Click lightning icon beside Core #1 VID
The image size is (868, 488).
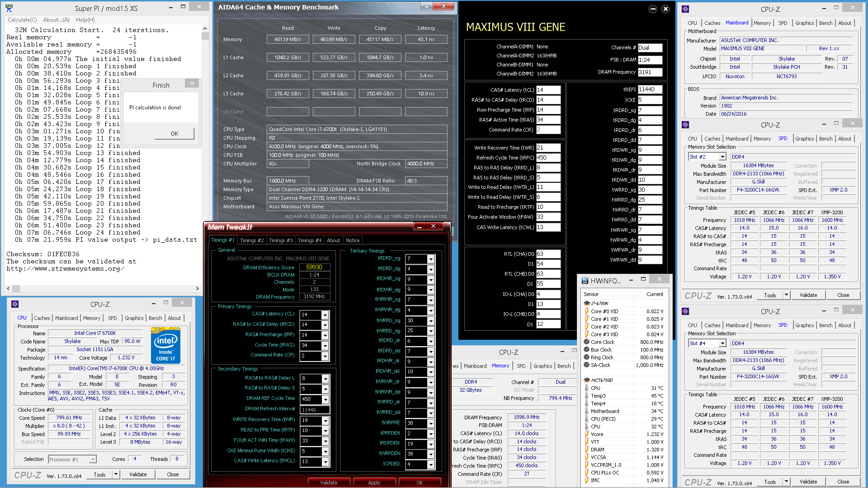587,319
